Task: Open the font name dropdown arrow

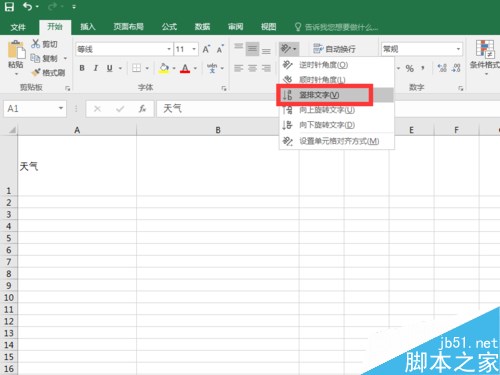Action: [x=169, y=49]
